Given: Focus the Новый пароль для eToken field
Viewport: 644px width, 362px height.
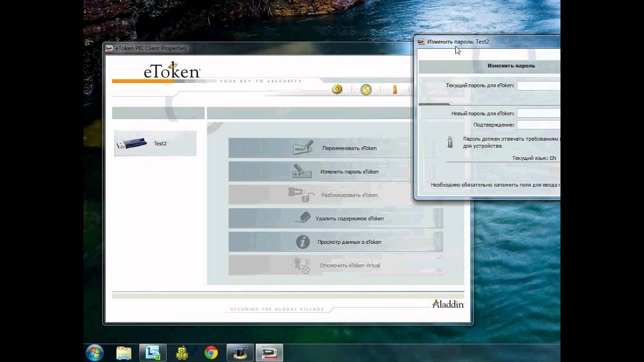Looking at the screenshot, I should point(538,114).
